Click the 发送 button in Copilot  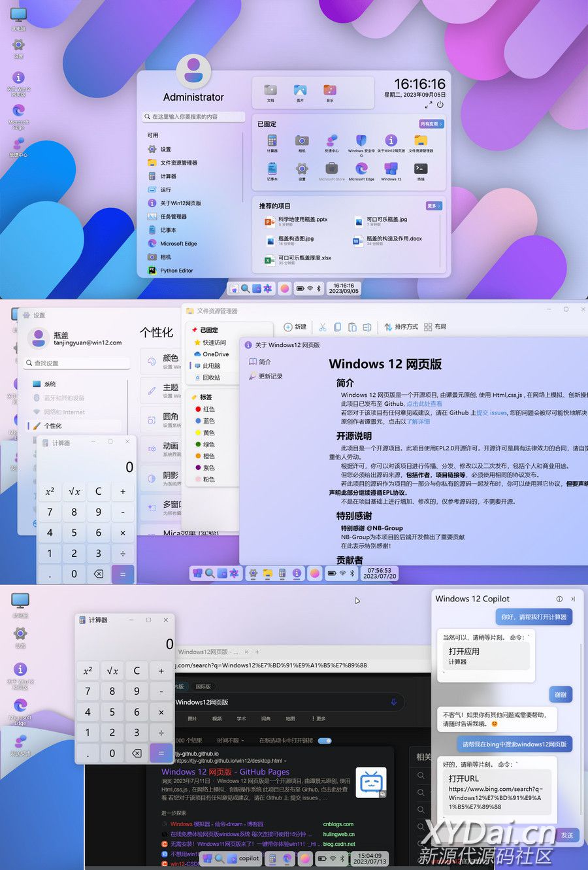coord(566,835)
